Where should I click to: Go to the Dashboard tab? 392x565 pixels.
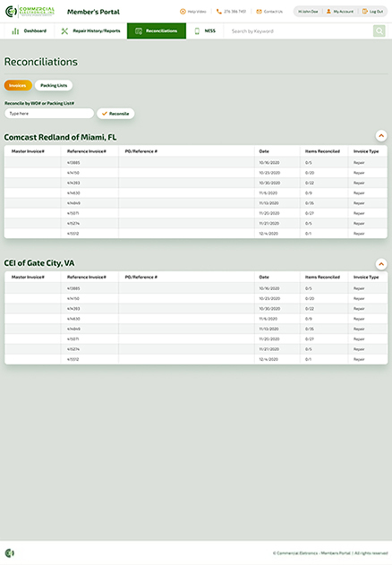click(30, 31)
